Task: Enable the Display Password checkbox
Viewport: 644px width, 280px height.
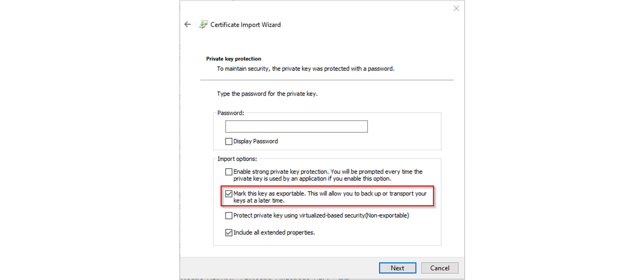Action: [x=229, y=141]
